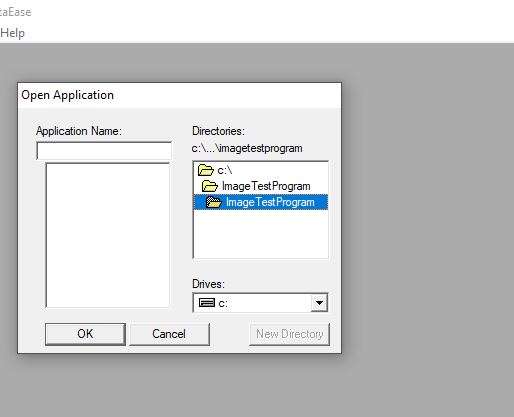Focus the Application Name text field
514x417 pixels.
click(104, 151)
